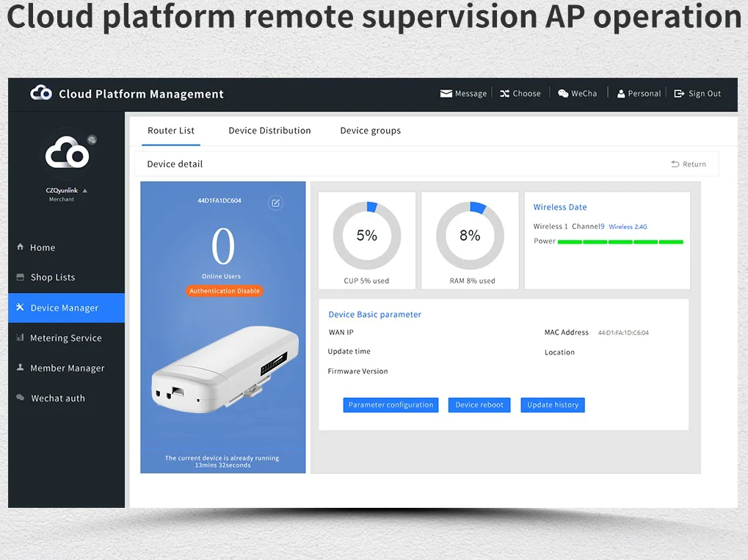Viewport: 748px width, 560px height.
Task: Click the Device reboot button
Action: point(479,405)
